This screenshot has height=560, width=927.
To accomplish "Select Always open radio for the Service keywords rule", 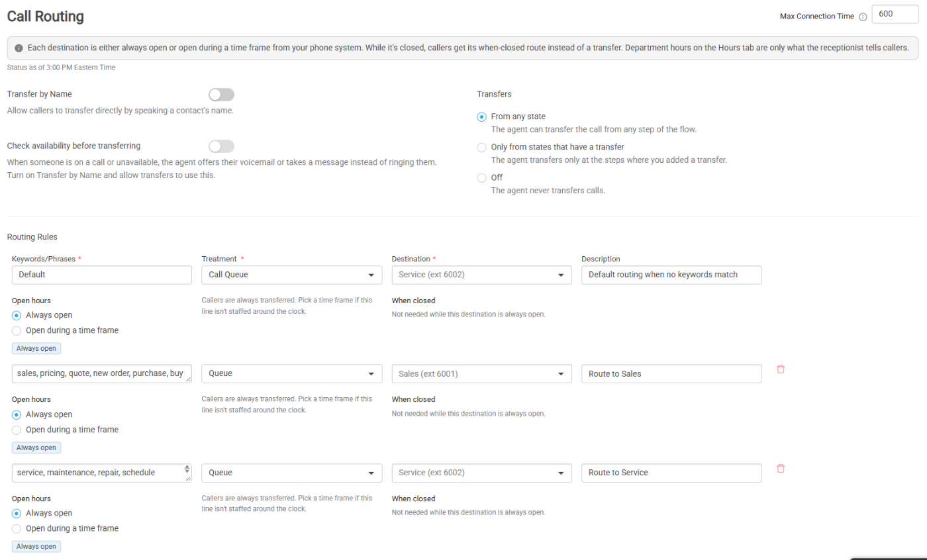I will click(x=17, y=513).
